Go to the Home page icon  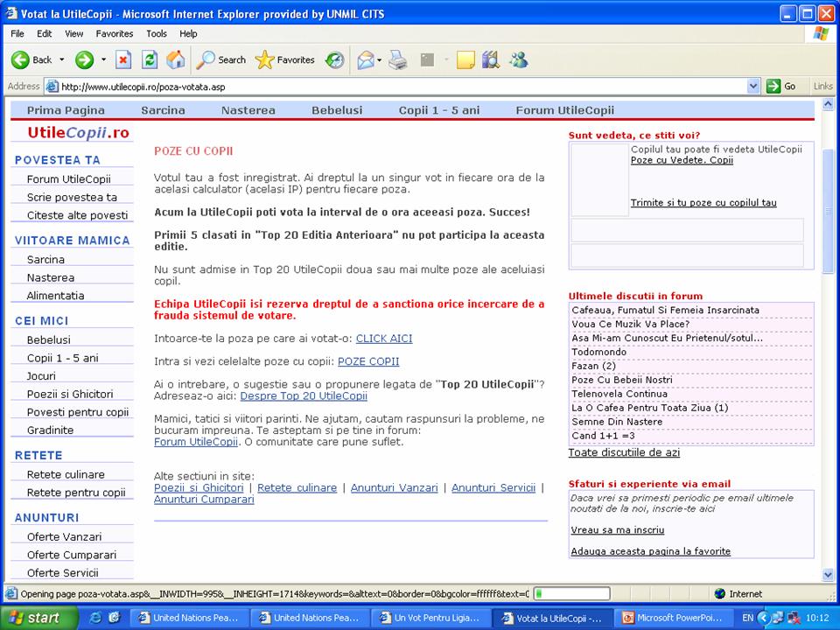[176, 60]
